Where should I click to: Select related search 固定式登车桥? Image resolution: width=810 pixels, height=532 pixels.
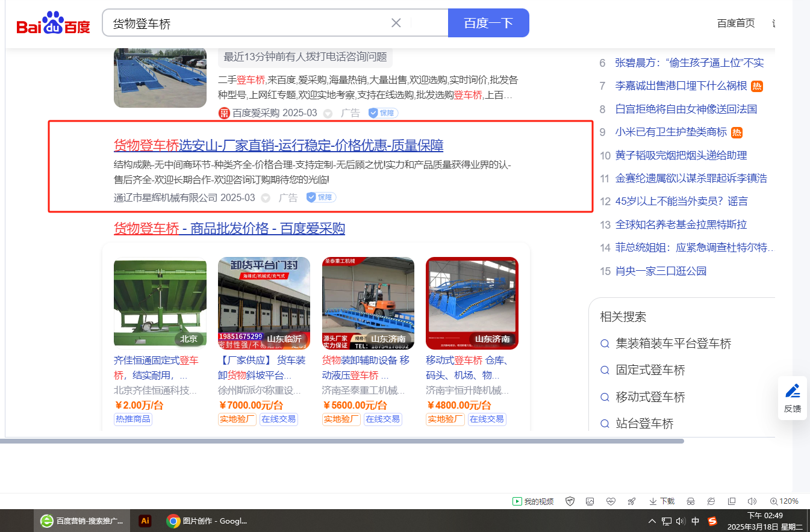[x=650, y=370]
